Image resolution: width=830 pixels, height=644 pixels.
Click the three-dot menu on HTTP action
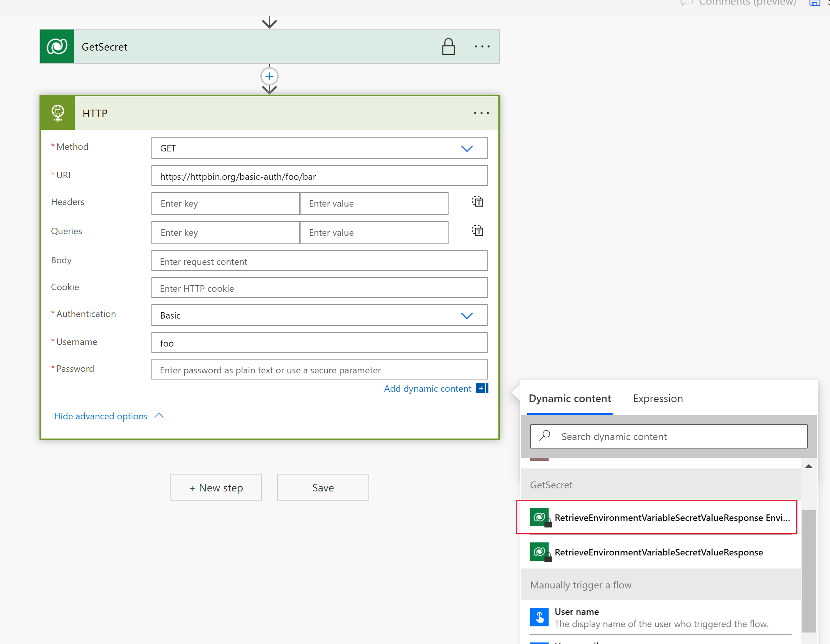pos(482,113)
